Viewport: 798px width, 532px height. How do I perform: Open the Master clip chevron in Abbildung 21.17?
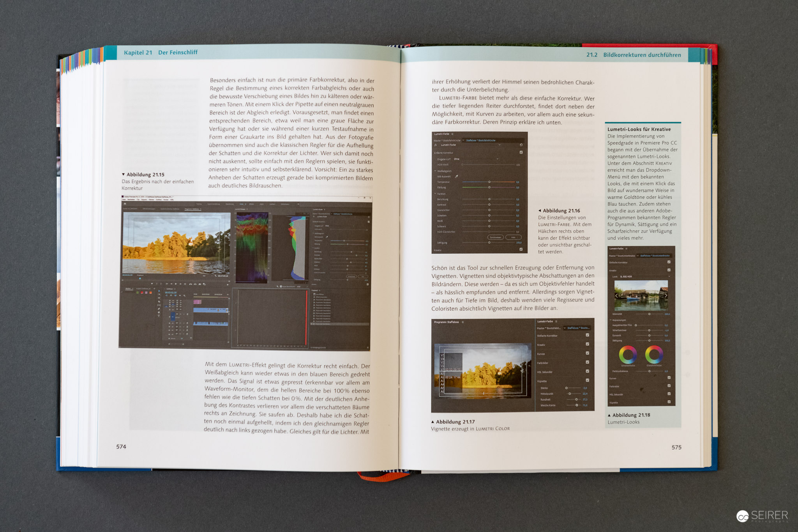(x=565, y=328)
